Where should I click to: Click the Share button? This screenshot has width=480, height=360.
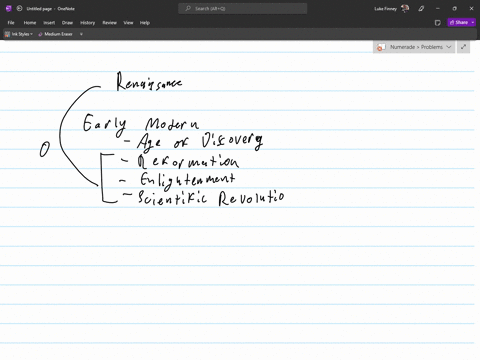[459, 22]
